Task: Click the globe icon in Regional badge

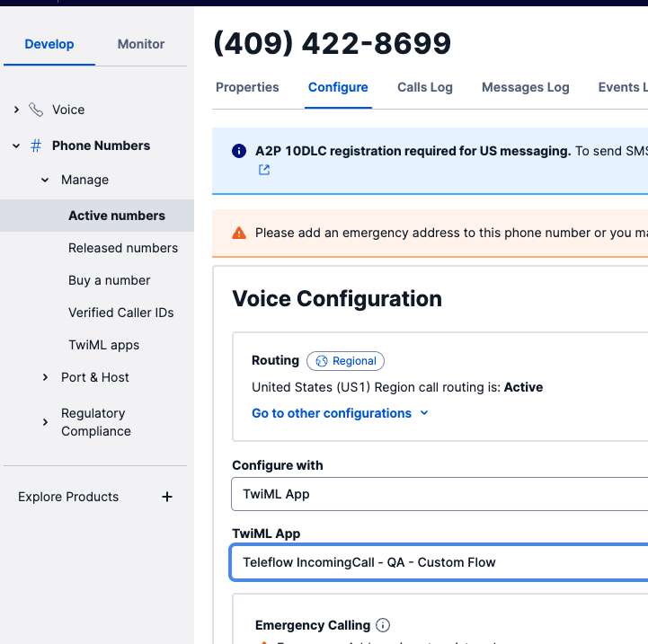Action: coord(322,361)
